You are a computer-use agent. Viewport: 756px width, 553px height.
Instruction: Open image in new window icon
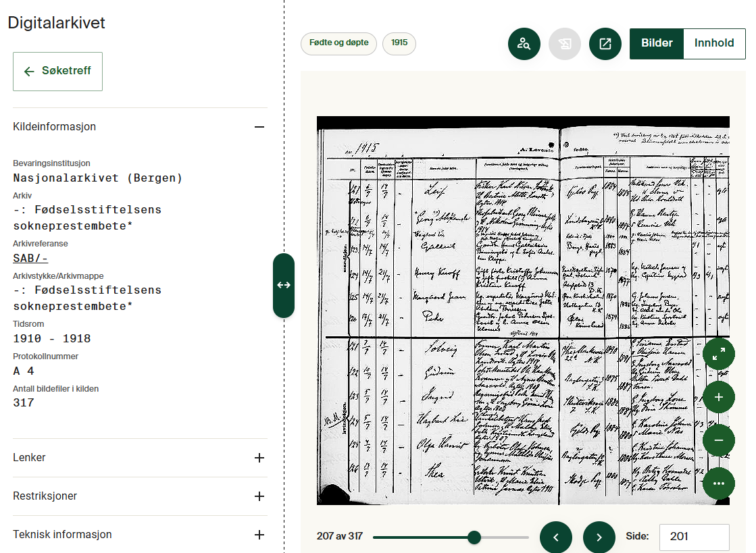point(605,44)
